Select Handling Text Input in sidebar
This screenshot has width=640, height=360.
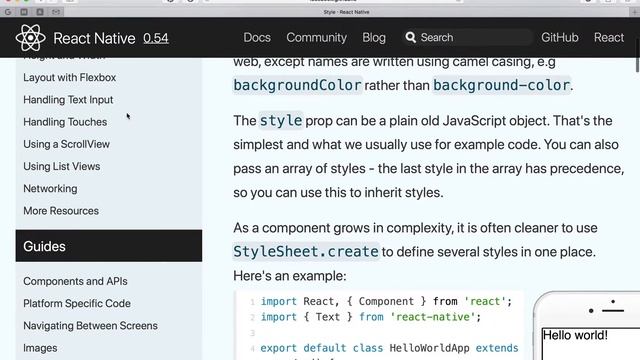pyautogui.click(x=68, y=100)
